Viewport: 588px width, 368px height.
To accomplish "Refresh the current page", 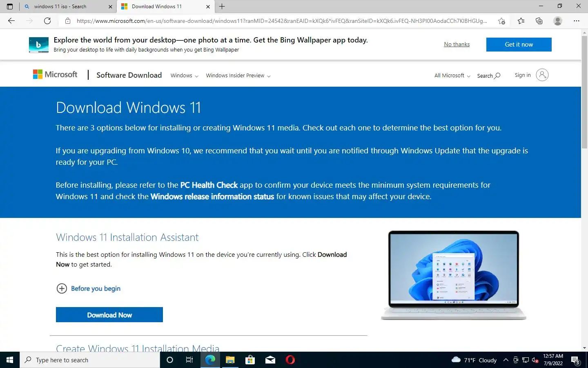I will click(x=47, y=21).
